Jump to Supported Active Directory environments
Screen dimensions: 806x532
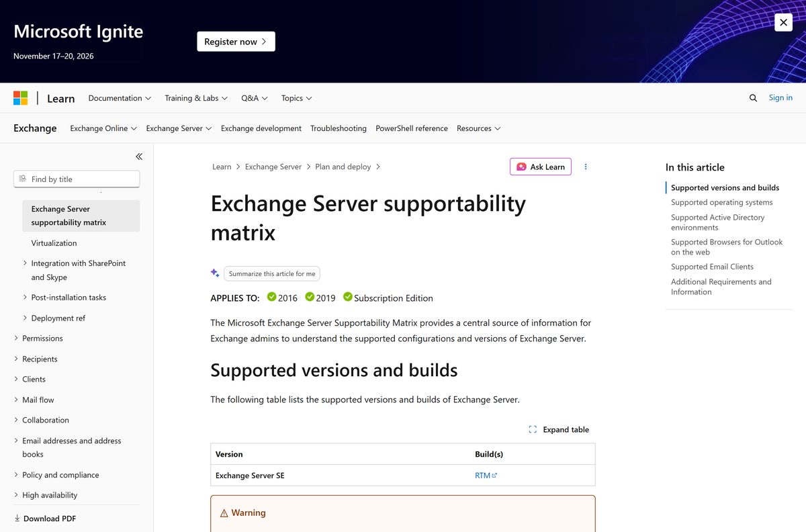717,222
